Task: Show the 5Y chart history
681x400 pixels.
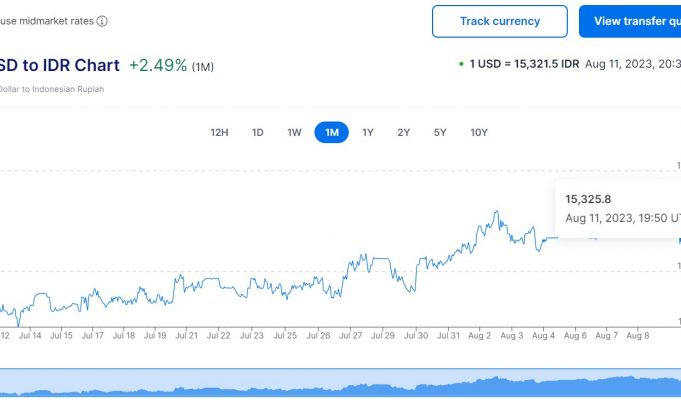Action: click(x=440, y=132)
